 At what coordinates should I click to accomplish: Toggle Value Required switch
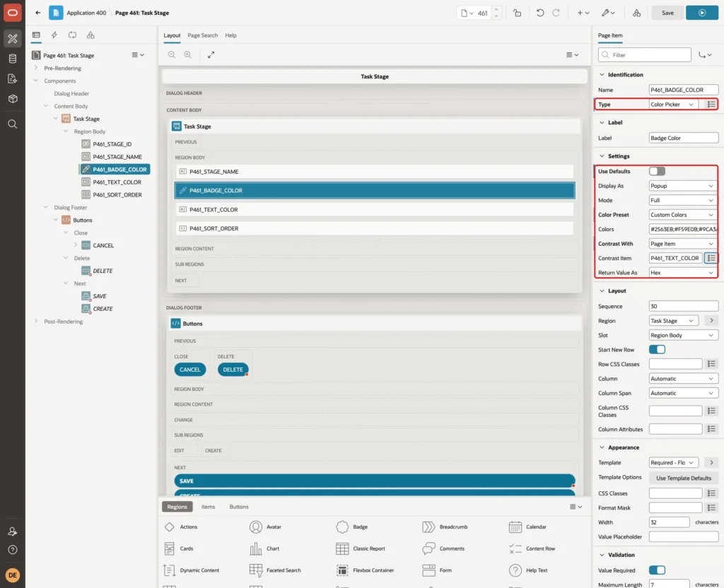[657, 570]
